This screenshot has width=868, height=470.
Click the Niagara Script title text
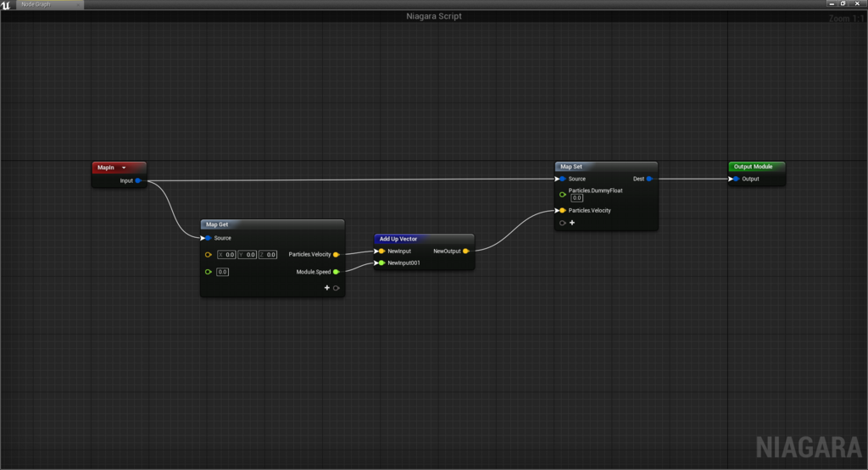(434, 16)
